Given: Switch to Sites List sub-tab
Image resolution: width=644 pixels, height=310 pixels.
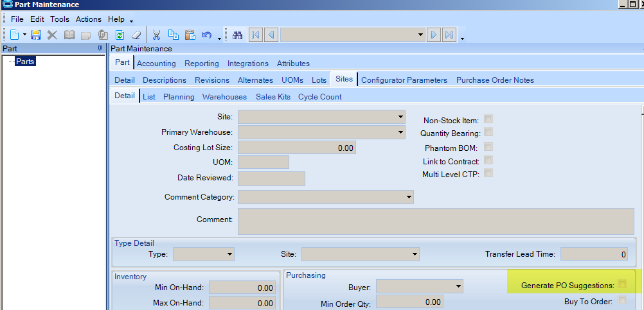Looking at the screenshot, I should (x=148, y=97).
